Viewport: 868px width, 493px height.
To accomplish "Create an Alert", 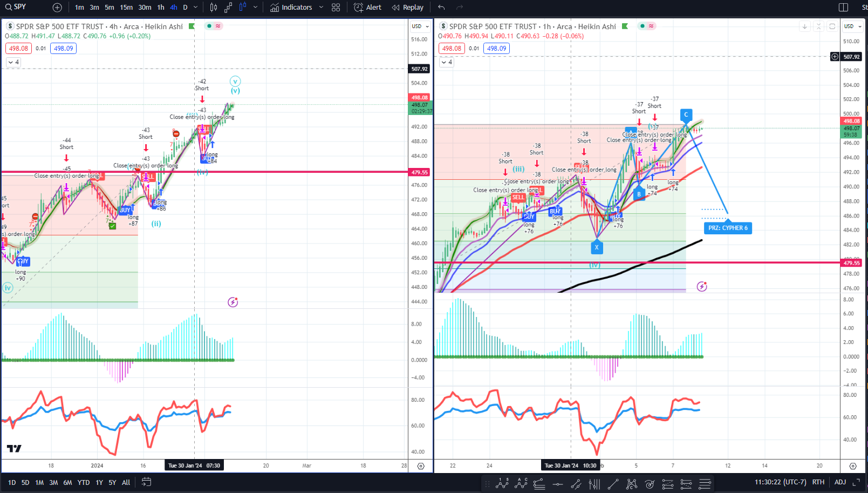I will pyautogui.click(x=367, y=8).
